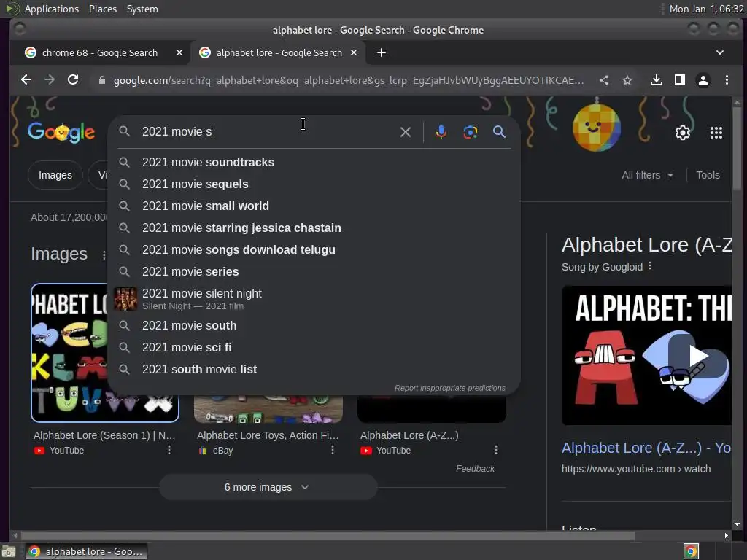This screenshot has height=560, width=747.
Task: Open the Chrome profile avatar
Action: point(703,80)
